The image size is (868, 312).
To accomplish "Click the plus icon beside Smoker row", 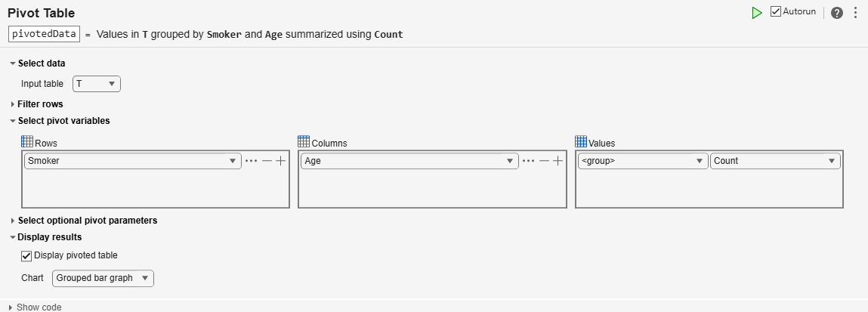I will 280,161.
